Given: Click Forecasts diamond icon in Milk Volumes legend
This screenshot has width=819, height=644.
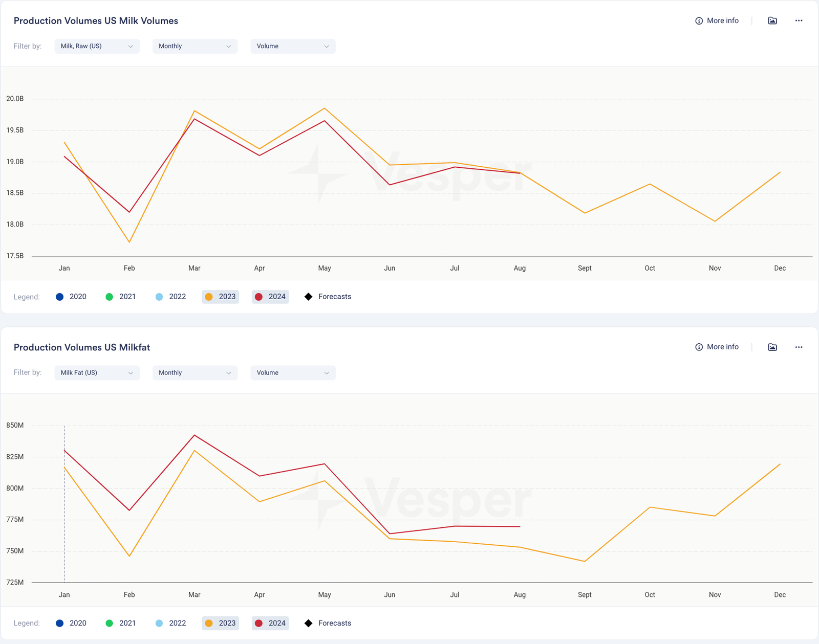Looking at the screenshot, I should (309, 297).
